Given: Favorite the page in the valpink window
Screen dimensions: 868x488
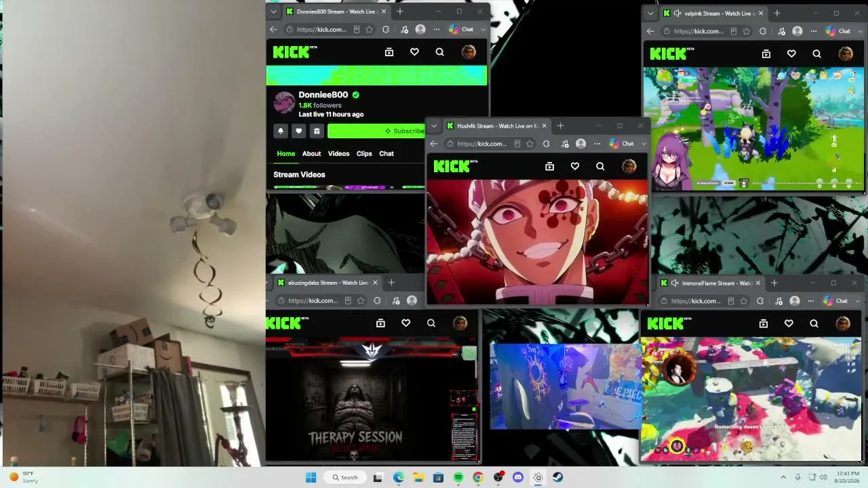Looking at the screenshot, I should (x=747, y=31).
